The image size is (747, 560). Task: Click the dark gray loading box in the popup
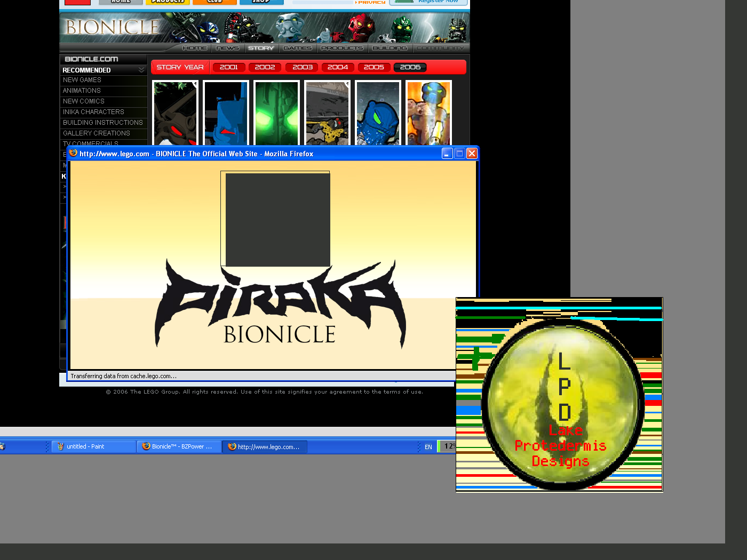pos(277,220)
